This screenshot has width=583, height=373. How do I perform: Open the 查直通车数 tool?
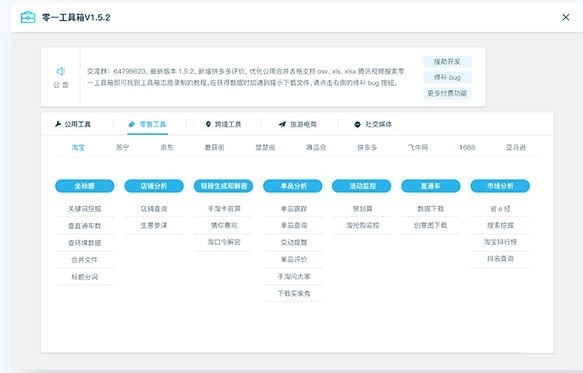[85, 226]
